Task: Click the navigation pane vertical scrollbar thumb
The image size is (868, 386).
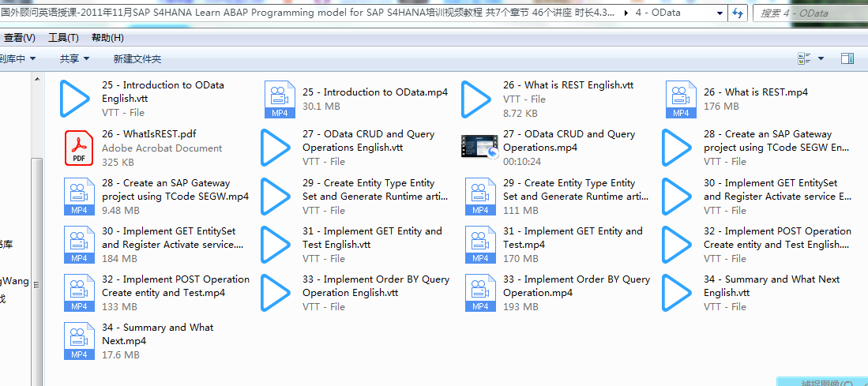Action: tap(37, 271)
